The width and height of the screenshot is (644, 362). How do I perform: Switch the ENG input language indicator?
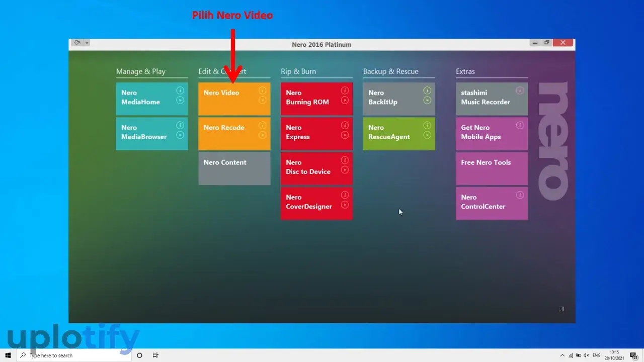(596, 355)
